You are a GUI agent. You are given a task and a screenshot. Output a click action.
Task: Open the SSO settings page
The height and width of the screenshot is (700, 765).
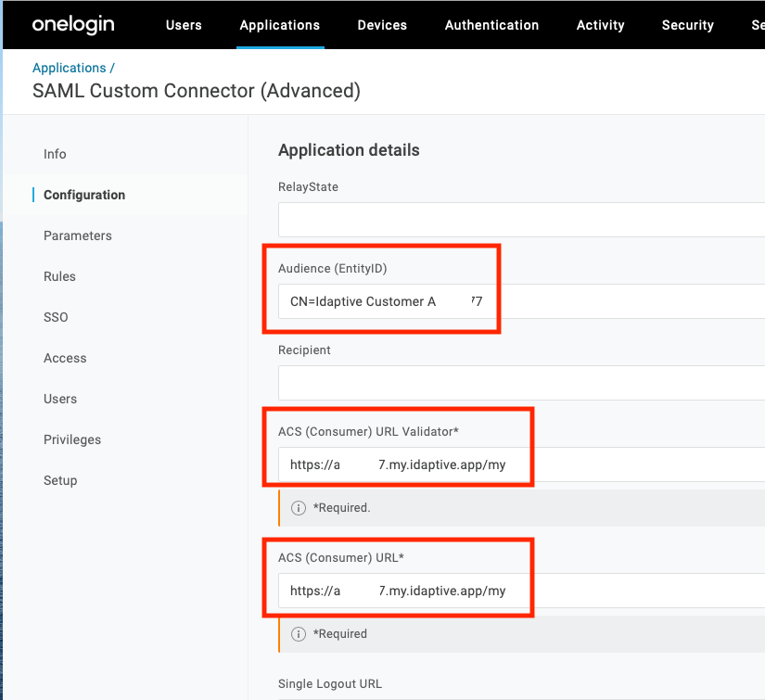click(x=56, y=317)
